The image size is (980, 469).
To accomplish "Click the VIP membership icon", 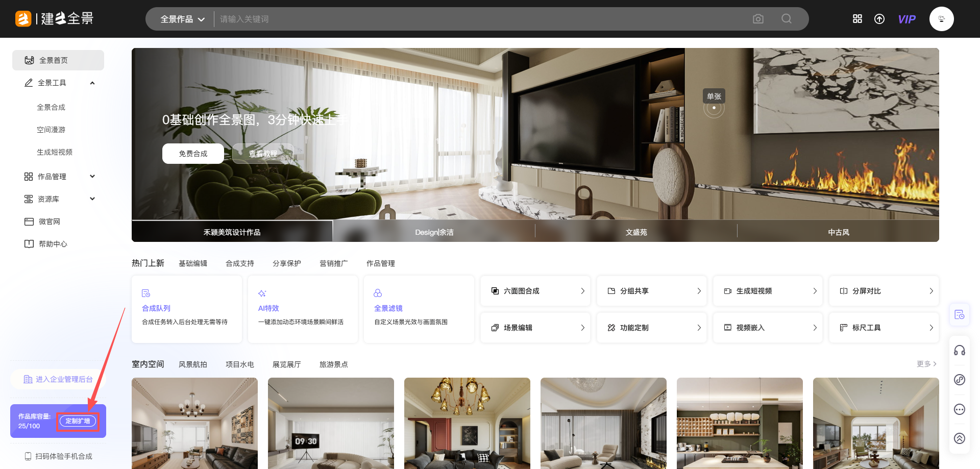I will pos(906,19).
